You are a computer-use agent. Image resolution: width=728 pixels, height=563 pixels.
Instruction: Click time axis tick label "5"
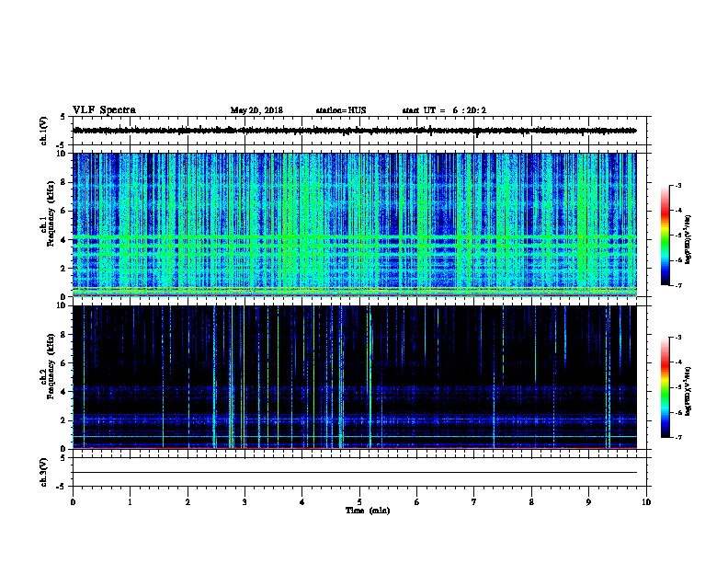pos(359,502)
